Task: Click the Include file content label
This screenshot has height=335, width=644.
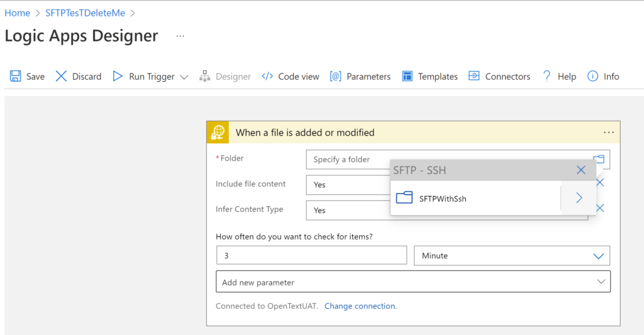Action: click(250, 184)
